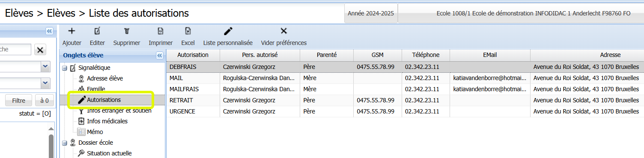
Task: Click the Supprimer trash icon
Action: point(126,31)
